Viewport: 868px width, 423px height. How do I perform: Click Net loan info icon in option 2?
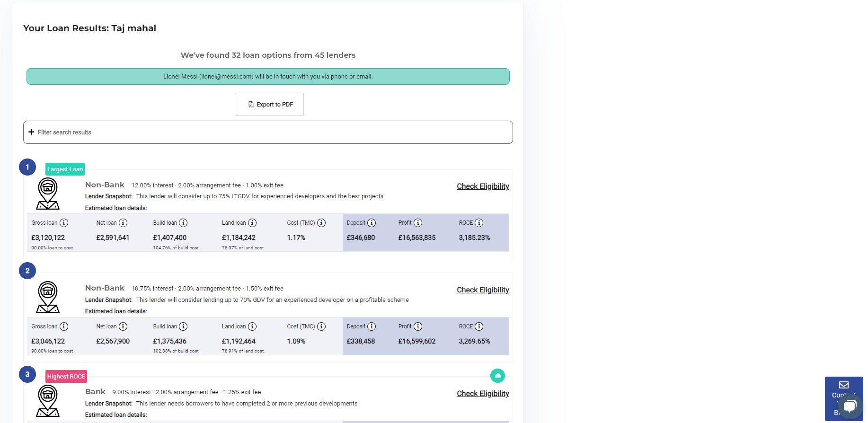[x=123, y=326]
